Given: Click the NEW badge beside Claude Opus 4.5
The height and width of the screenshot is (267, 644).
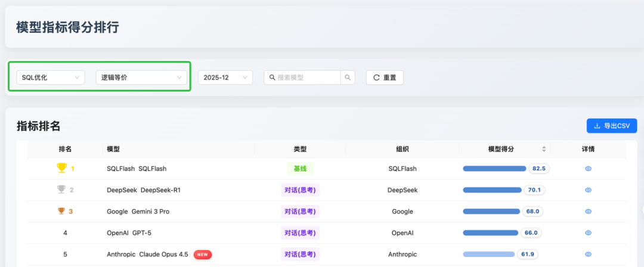Looking at the screenshot, I should [203, 254].
